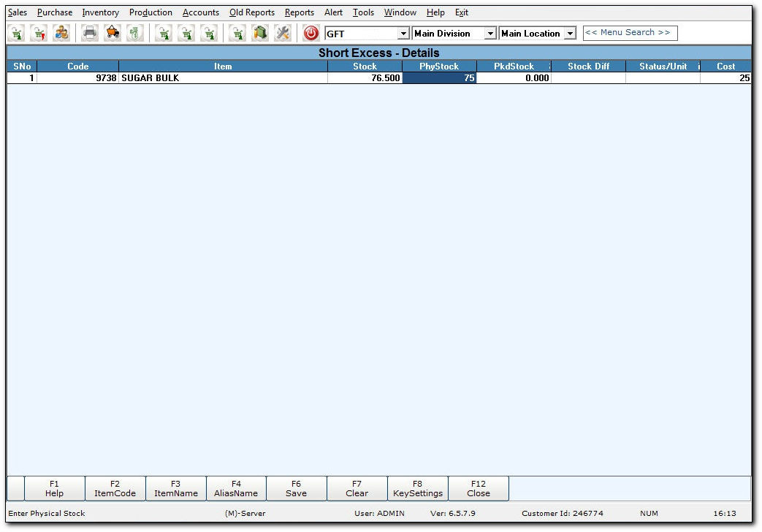Click the F1 Help button
Viewport: 762px width, 532px height.
pyautogui.click(x=54, y=488)
